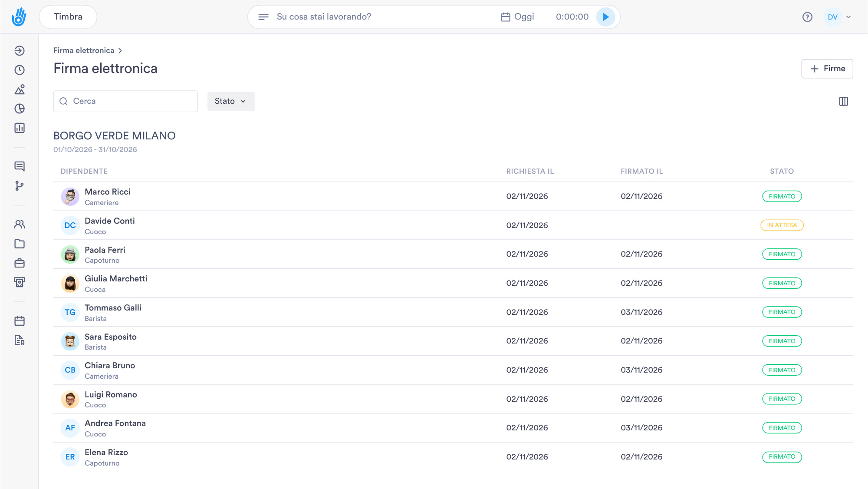Open the chat messages sidebar icon
This screenshot has height=489, width=868.
[x=20, y=166]
